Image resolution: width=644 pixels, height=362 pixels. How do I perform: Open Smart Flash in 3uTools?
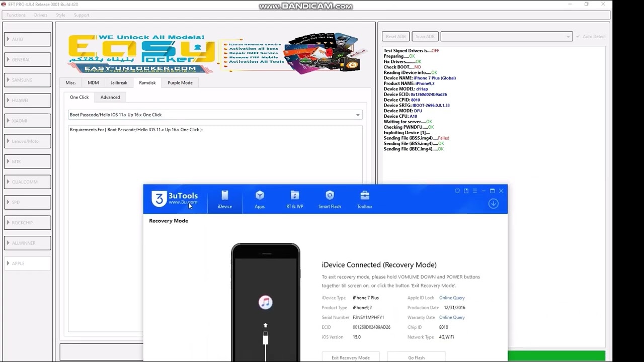coord(330,199)
